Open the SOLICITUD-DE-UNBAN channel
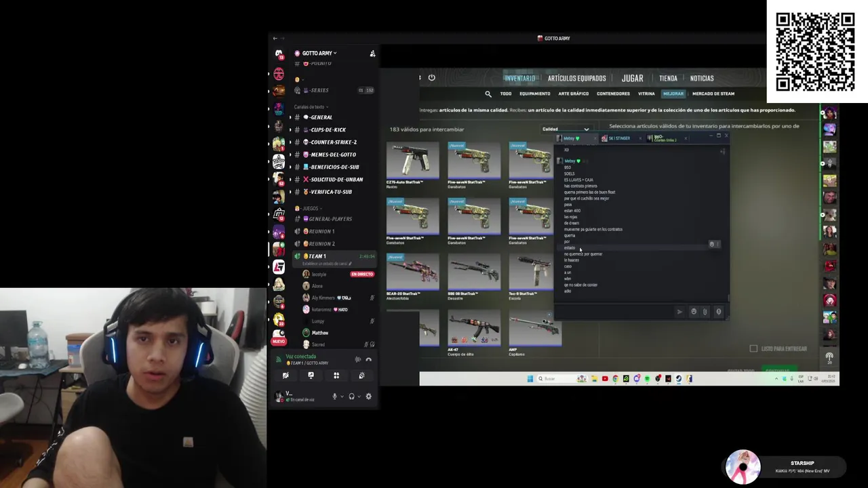 click(333, 180)
